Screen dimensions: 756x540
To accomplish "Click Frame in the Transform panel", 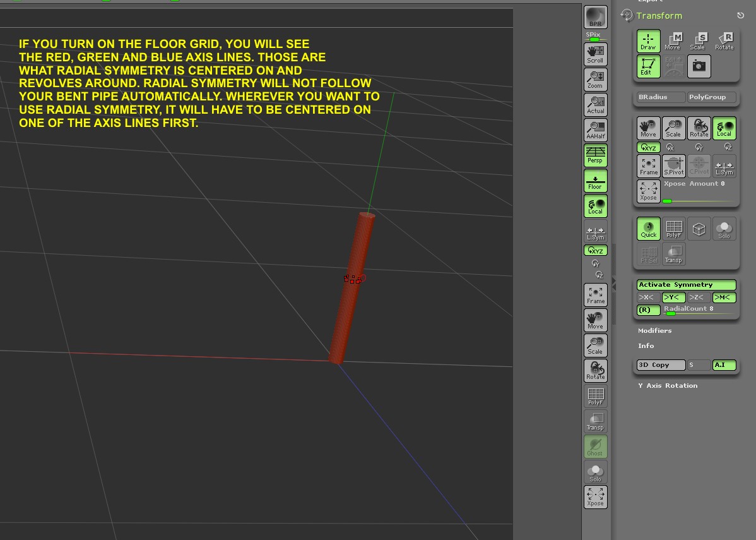I will pyautogui.click(x=648, y=166).
